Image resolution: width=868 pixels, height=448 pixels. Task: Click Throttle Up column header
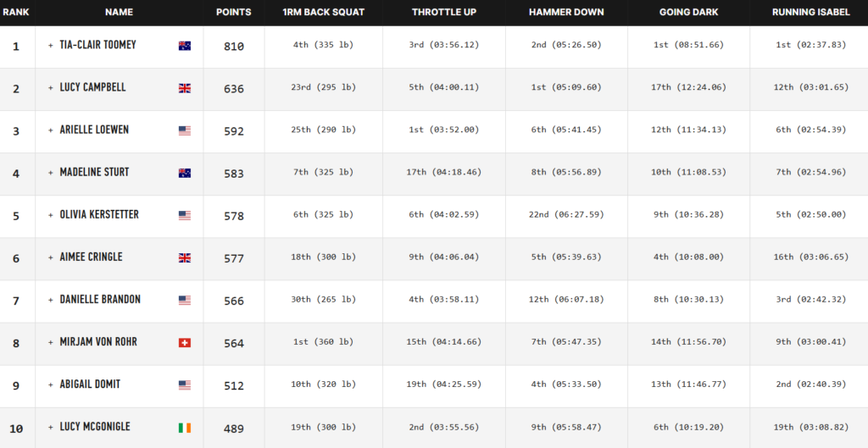[443, 13]
